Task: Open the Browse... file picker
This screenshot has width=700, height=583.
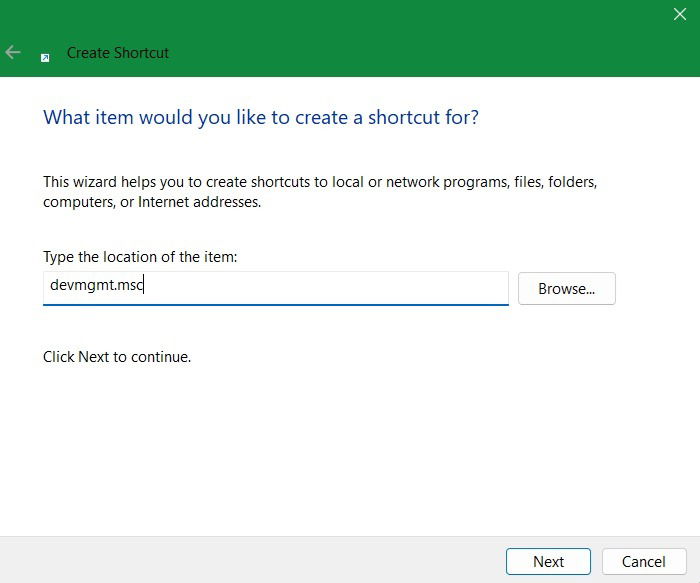Action: click(x=566, y=289)
